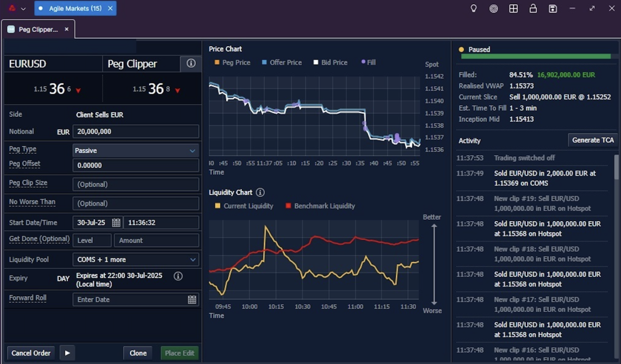Open the Liquidity Pool dropdown

coord(136,260)
